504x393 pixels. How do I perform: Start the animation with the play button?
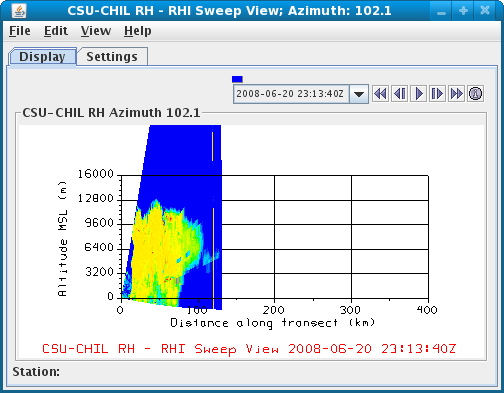click(x=419, y=94)
